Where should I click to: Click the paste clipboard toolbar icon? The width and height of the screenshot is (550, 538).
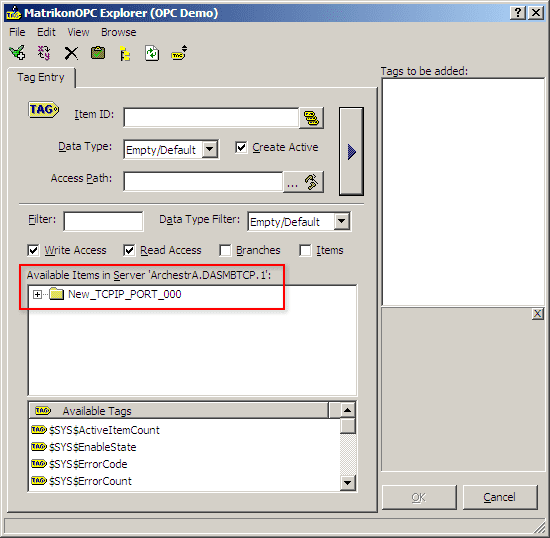[x=98, y=53]
